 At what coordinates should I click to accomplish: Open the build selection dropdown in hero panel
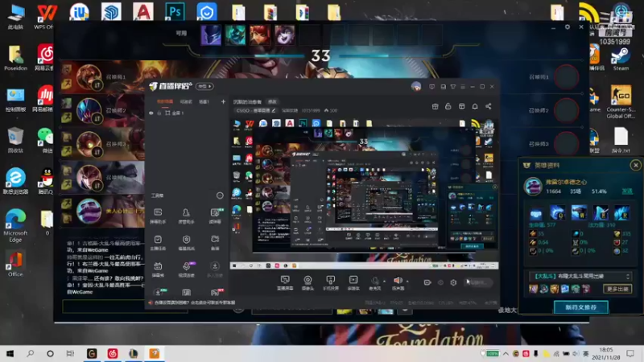[580, 276]
